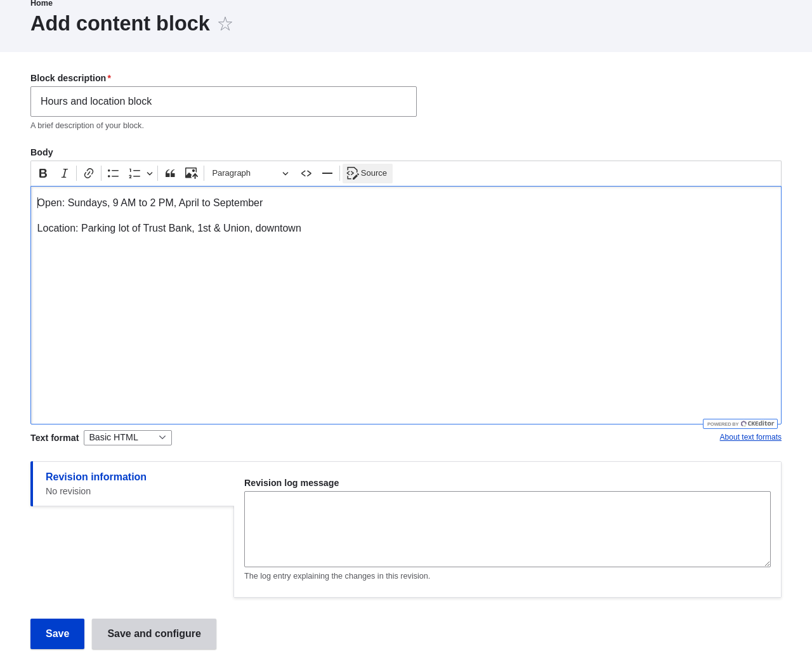Screen dimensions: 812x651
Task: Star this page as a shortcut
Action: click(225, 24)
